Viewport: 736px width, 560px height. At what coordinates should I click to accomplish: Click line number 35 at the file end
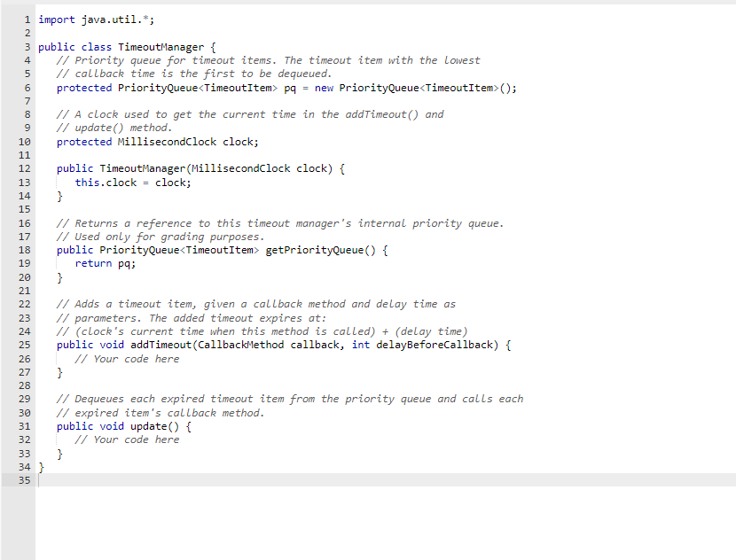24,480
